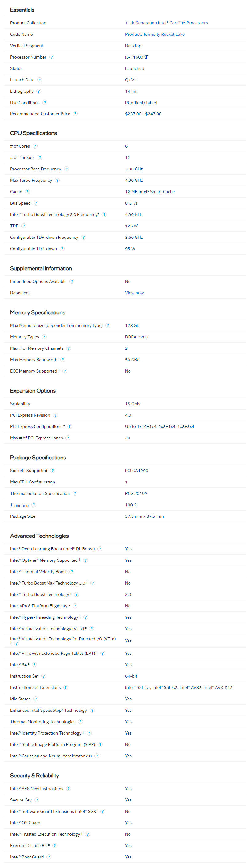Show help for TJUNCTION spec

(34, 504)
